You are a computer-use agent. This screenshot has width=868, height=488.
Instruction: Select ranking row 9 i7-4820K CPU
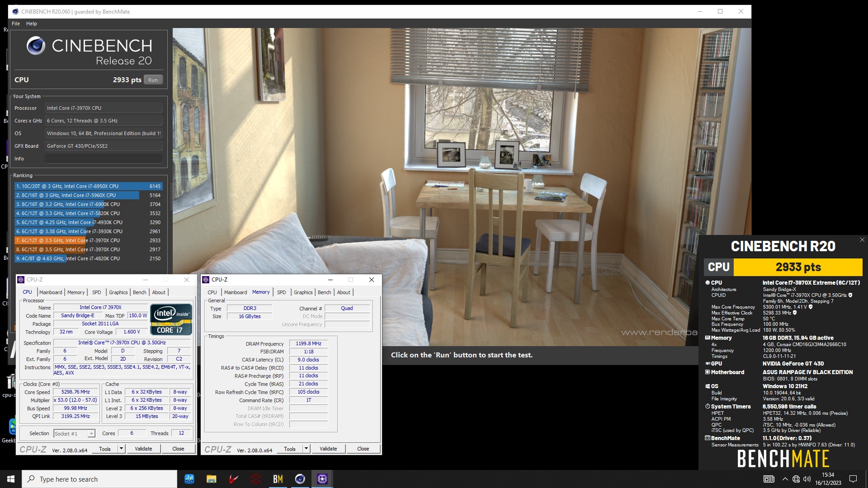(89, 258)
